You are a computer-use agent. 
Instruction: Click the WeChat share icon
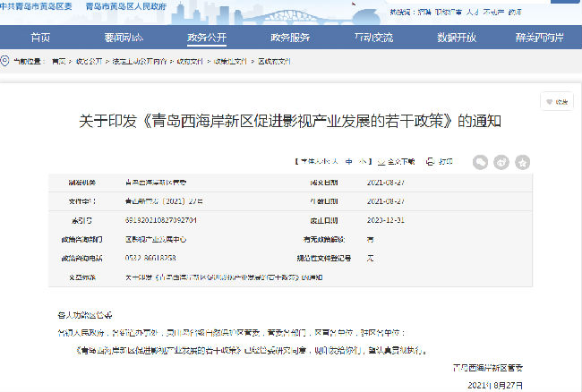(x=480, y=162)
